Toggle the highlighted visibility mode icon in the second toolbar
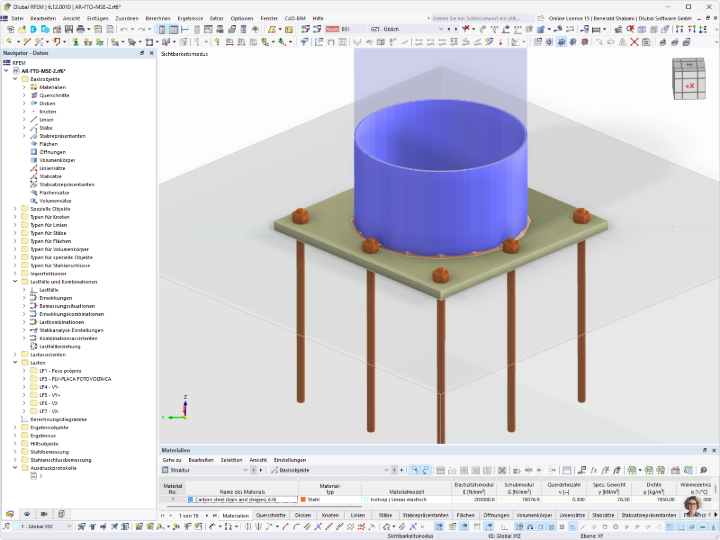Screen dimensions: 720x540 pos(561,42)
